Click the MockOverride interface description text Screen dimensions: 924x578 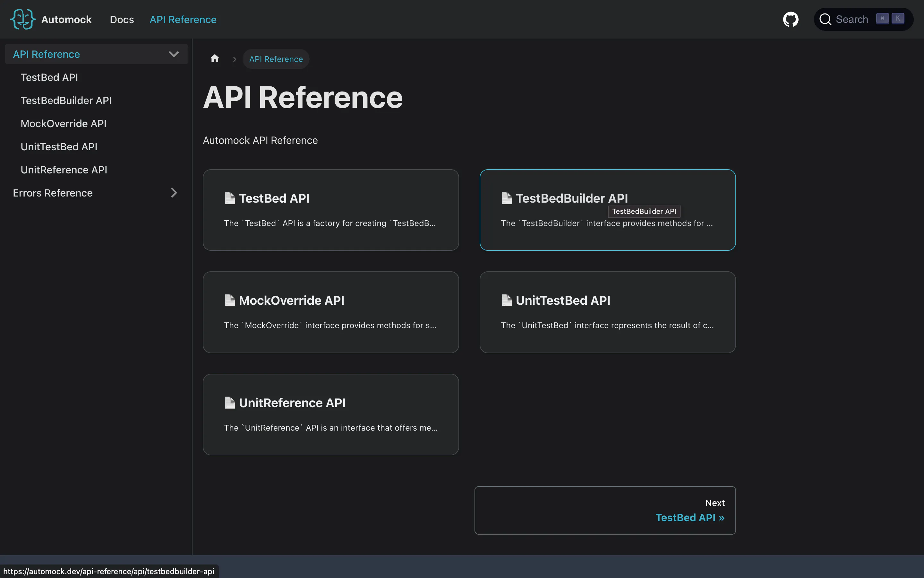(x=330, y=325)
